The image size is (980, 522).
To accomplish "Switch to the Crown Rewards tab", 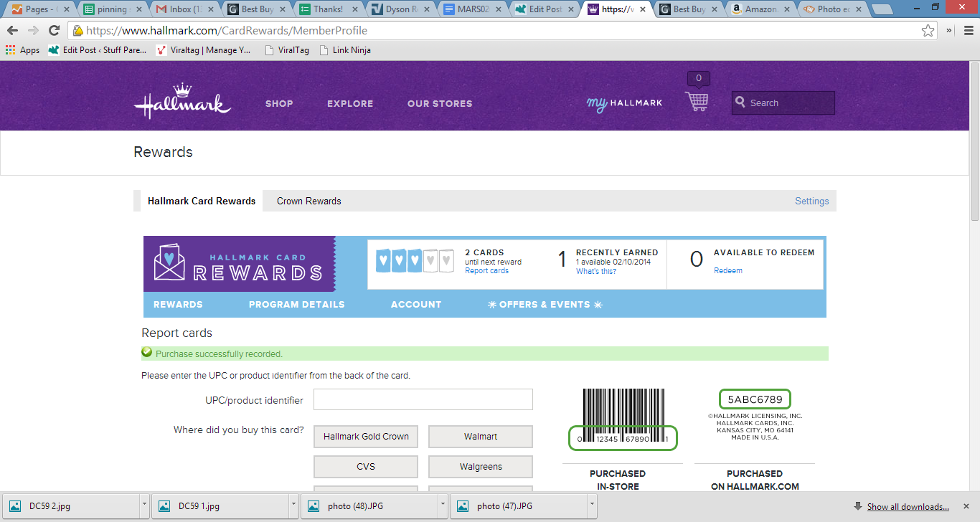I will click(308, 201).
